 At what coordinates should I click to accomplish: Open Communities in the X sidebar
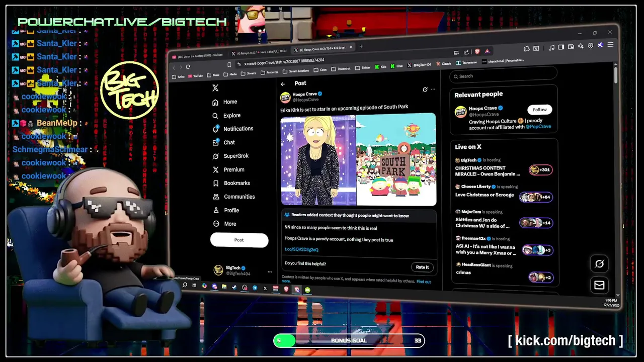(233, 197)
